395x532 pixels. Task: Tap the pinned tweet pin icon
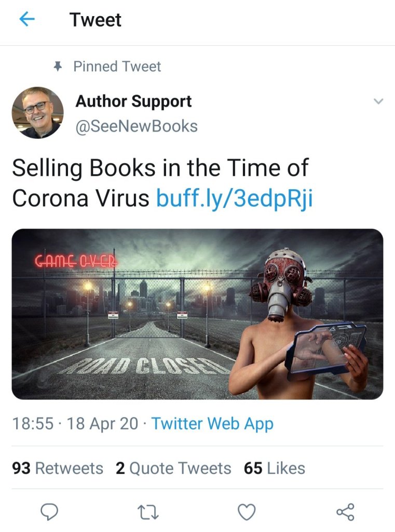pos(58,66)
